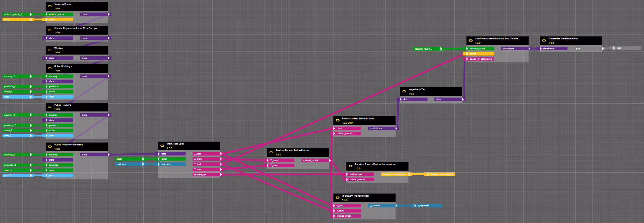Click the state_3 workflow input
This screenshot has height=223, width=644.
17,170
